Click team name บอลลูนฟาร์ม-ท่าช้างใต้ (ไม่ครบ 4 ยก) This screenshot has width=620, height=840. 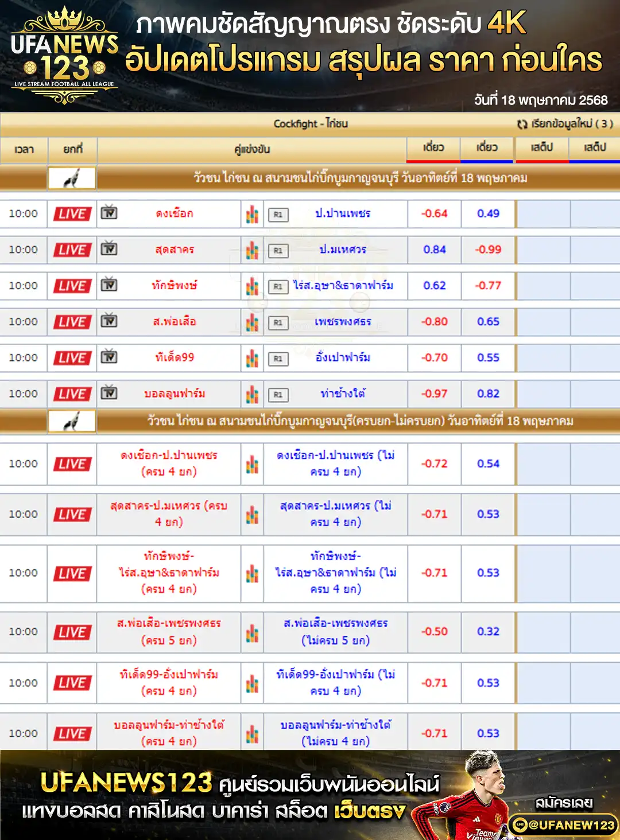pos(336,733)
